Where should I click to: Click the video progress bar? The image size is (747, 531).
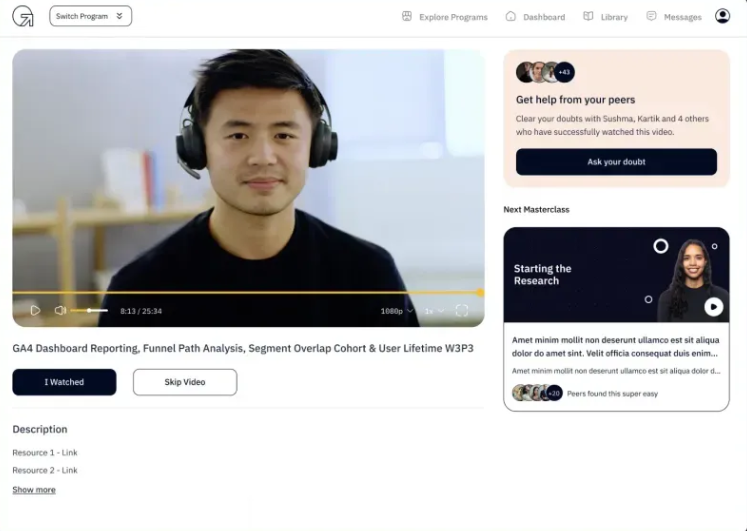pyautogui.click(x=248, y=292)
